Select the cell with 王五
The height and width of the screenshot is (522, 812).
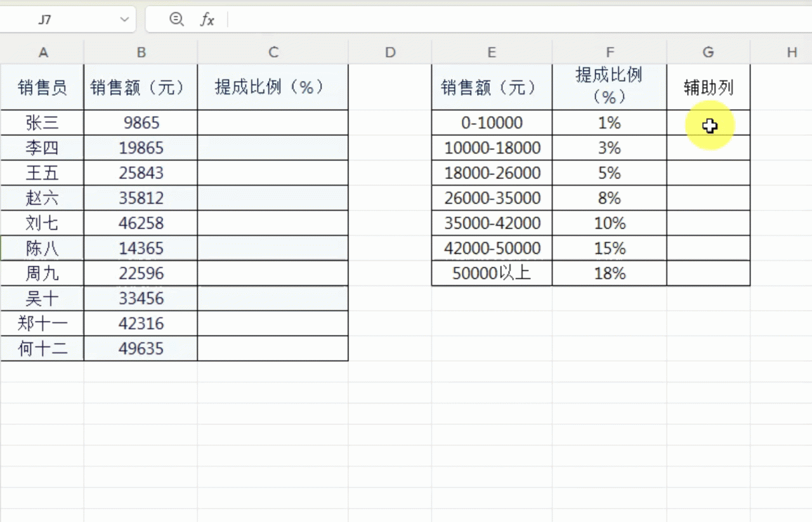click(x=43, y=173)
